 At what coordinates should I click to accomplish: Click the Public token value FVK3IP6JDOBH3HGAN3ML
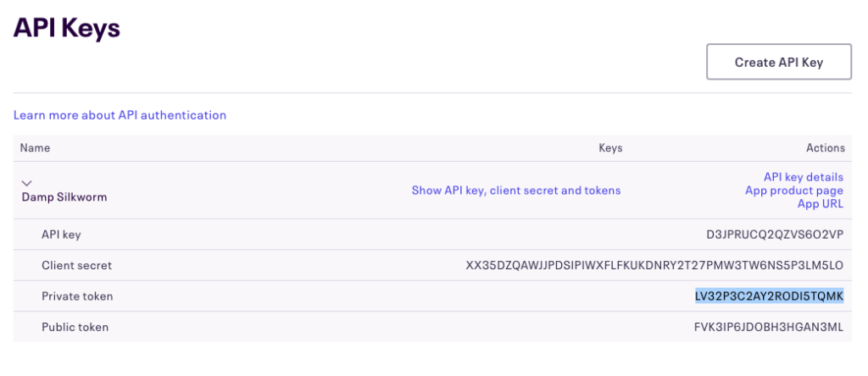click(x=769, y=327)
